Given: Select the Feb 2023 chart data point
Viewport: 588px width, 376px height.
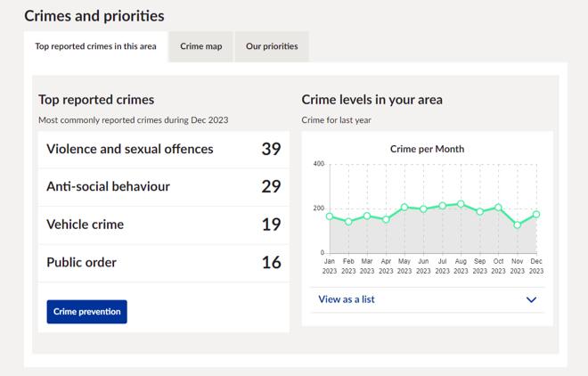Looking at the screenshot, I should [x=348, y=222].
